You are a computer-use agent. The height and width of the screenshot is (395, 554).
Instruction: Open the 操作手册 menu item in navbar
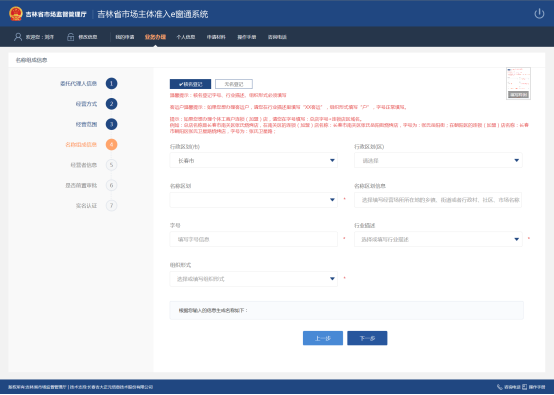(x=247, y=37)
